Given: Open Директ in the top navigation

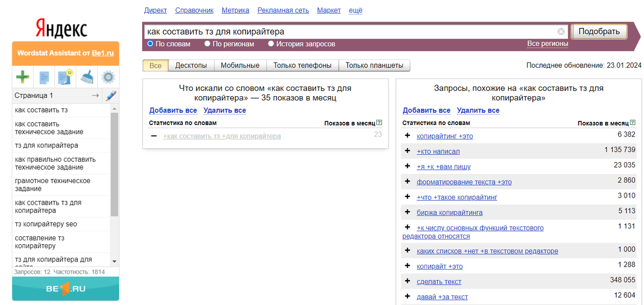Looking at the screenshot, I should (x=156, y=10).
